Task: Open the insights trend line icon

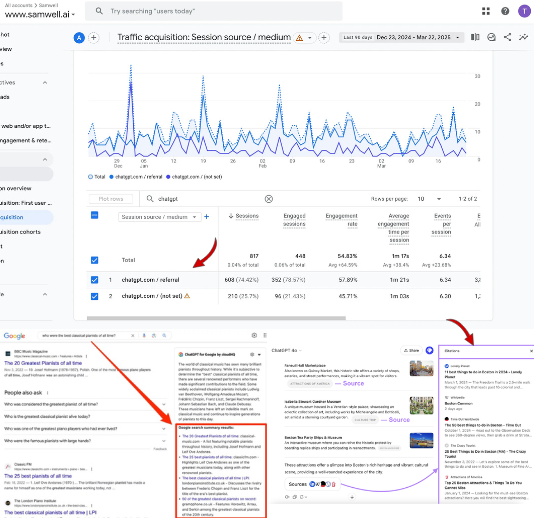Action: tap(523, 37)
